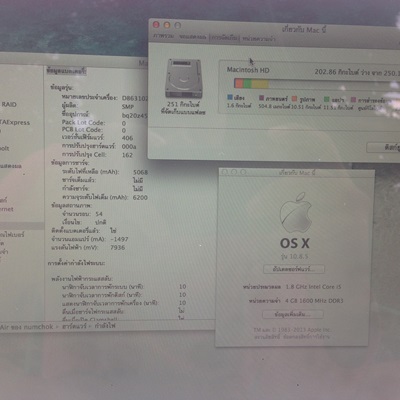Click the amperage value "-1497"
This screenshot has width=400, height=400.
tap(119, 239)
